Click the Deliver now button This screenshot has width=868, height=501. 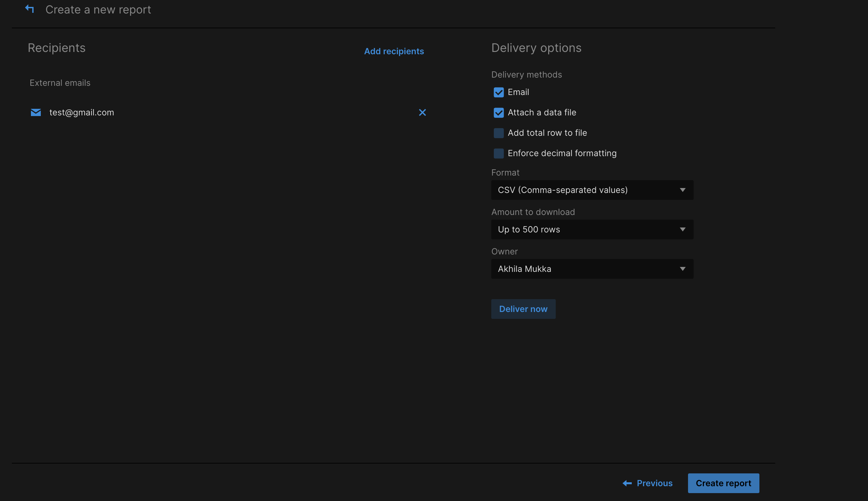tap(523, 309)
